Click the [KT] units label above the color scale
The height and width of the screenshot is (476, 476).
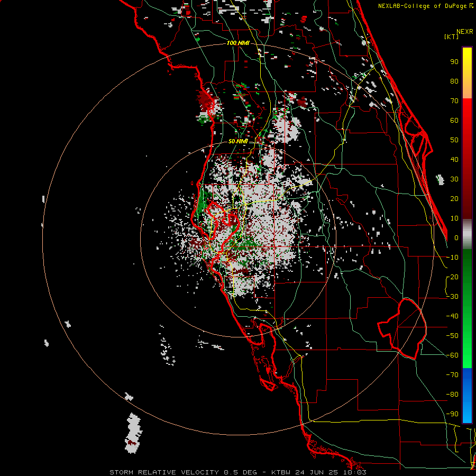[x=451, y=36]
